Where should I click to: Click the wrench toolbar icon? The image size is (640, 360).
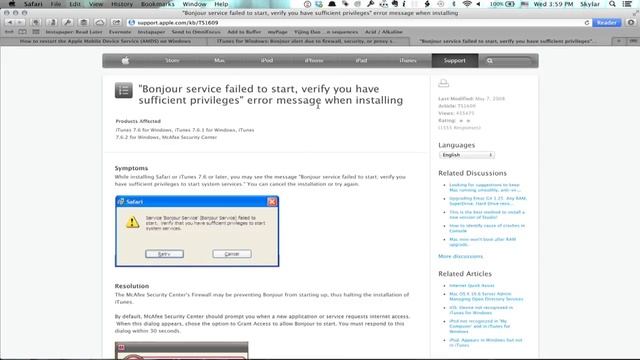pyautogui.click(x=68, y=22)
